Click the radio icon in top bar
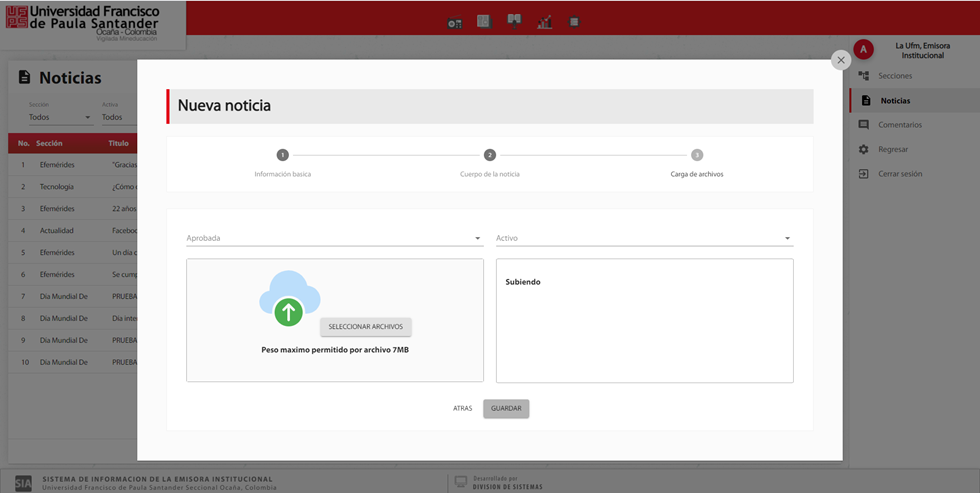The image size is (980, 493). [x=455, y=22]
